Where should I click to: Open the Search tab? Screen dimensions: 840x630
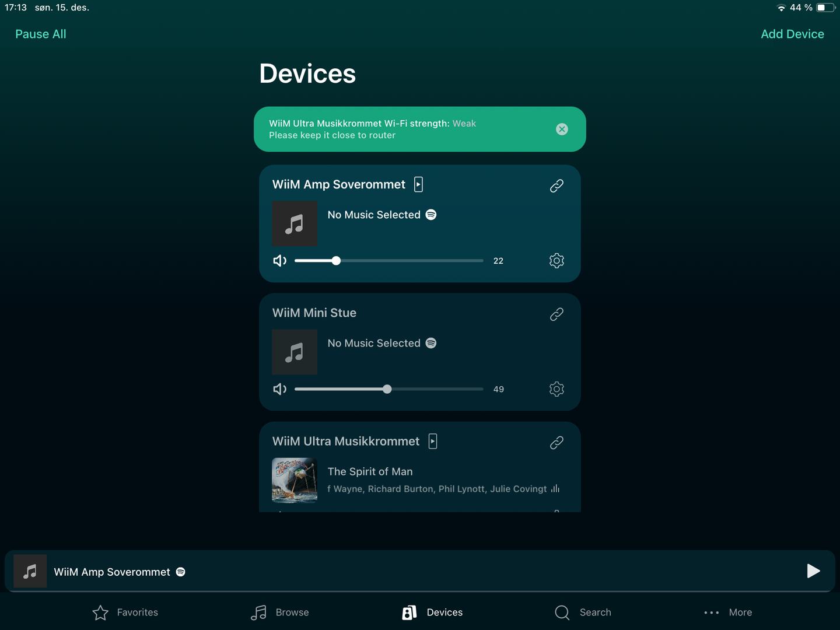click(x=583, y=612)
